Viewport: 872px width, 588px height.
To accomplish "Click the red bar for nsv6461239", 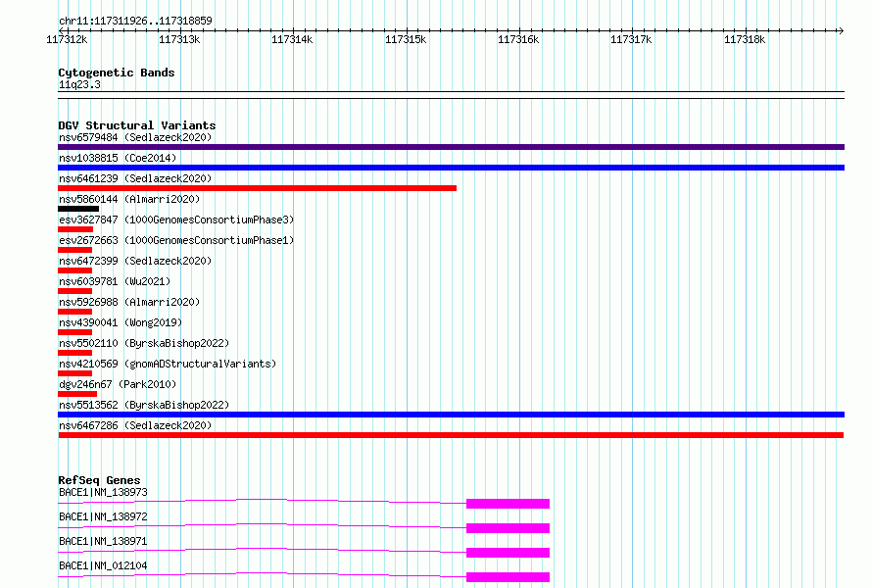I will (x=257, y=188).
